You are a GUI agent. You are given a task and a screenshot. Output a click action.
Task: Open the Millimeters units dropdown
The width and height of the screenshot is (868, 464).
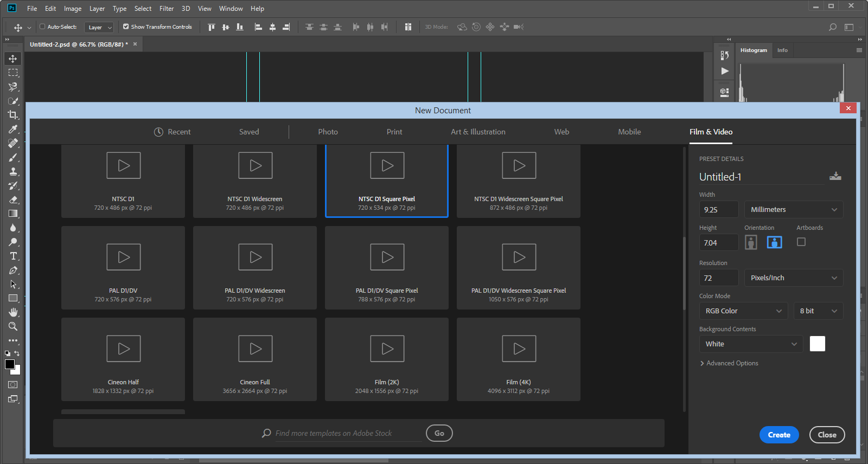click(x=794, y=210)
